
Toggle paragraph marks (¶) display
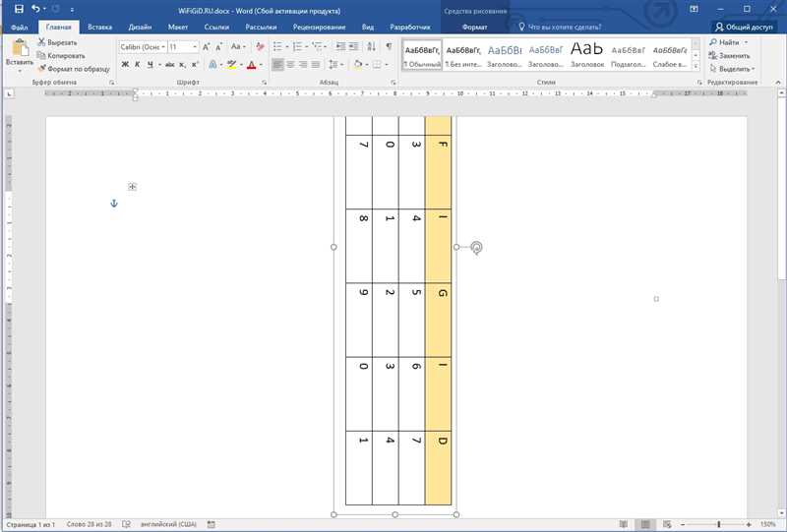(x=389, y=46)
